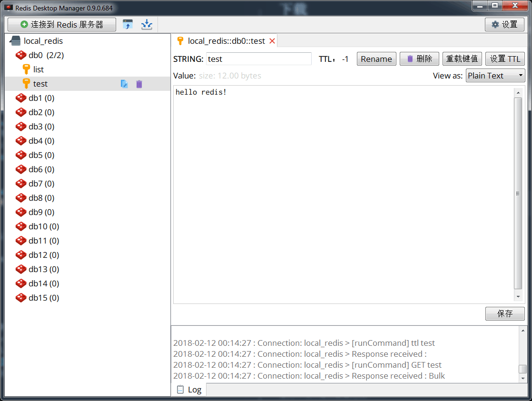Click the db6 database icon
Viewport: 532px width, 401px height.
[x=21, y=169]
